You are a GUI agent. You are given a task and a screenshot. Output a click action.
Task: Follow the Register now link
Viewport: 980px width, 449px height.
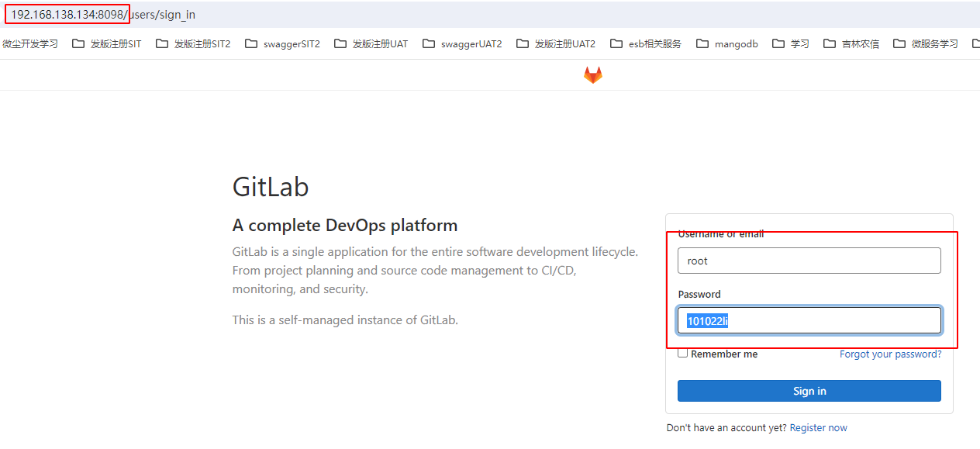pos(819,428)
